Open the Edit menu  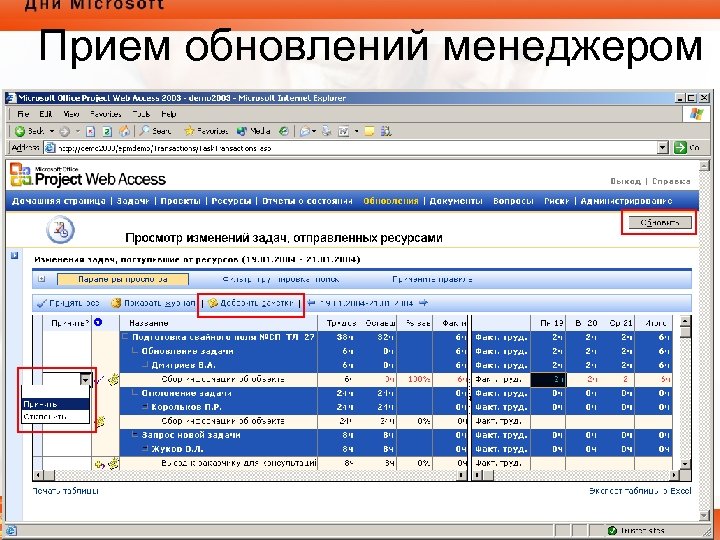(x=45, y=114)
